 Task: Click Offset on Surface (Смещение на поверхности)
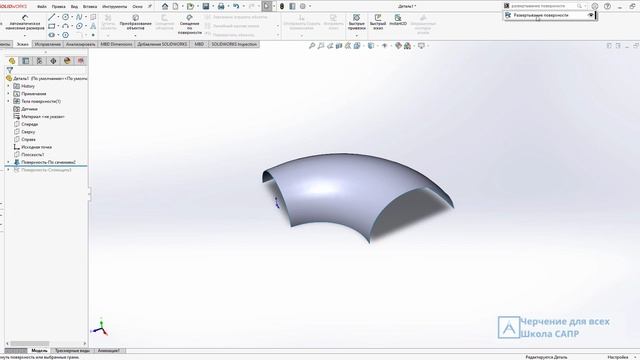[x=189, y=24]
